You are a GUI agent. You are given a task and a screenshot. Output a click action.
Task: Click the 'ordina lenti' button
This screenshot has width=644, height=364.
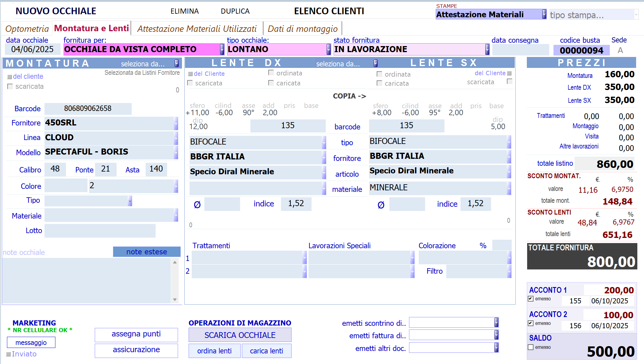click(x=214, y=351)
